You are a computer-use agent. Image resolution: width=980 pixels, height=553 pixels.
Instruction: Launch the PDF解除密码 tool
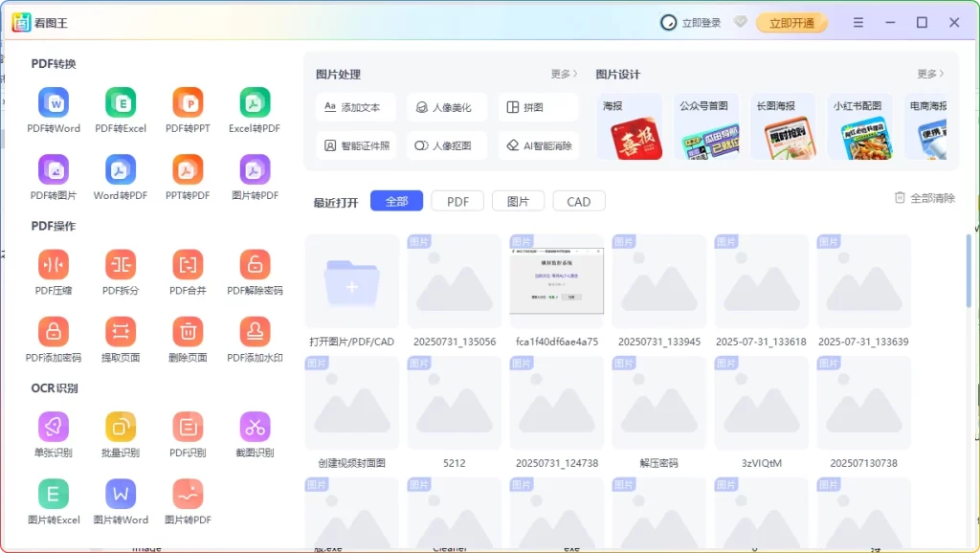tap(255, 273)
